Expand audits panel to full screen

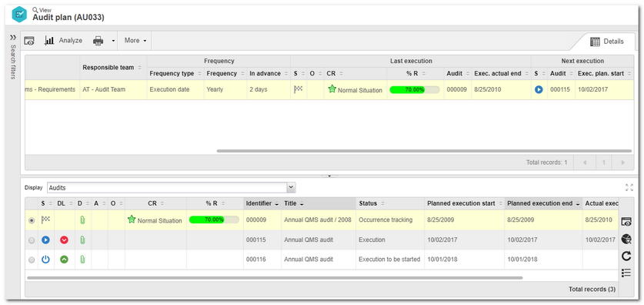click(x=629, y=188)
